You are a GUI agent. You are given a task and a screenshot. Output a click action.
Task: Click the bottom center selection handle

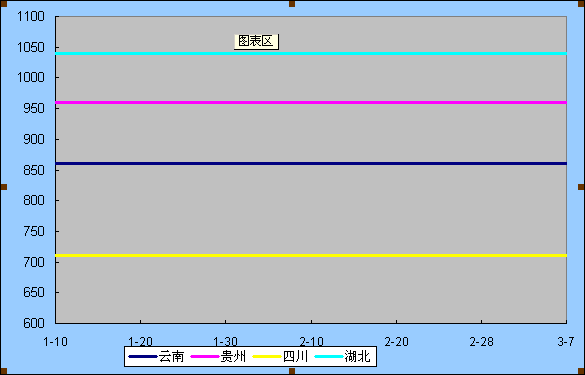coord(292,371)
